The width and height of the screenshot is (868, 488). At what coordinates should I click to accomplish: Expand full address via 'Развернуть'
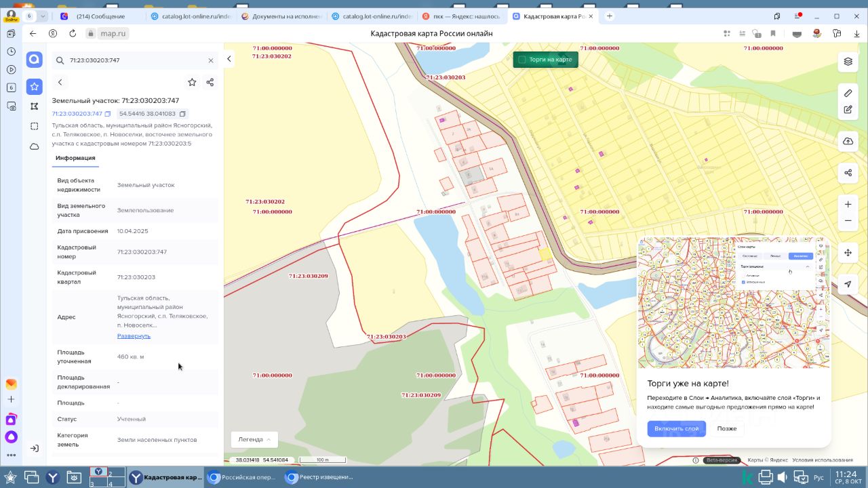(x=134, y=336)
